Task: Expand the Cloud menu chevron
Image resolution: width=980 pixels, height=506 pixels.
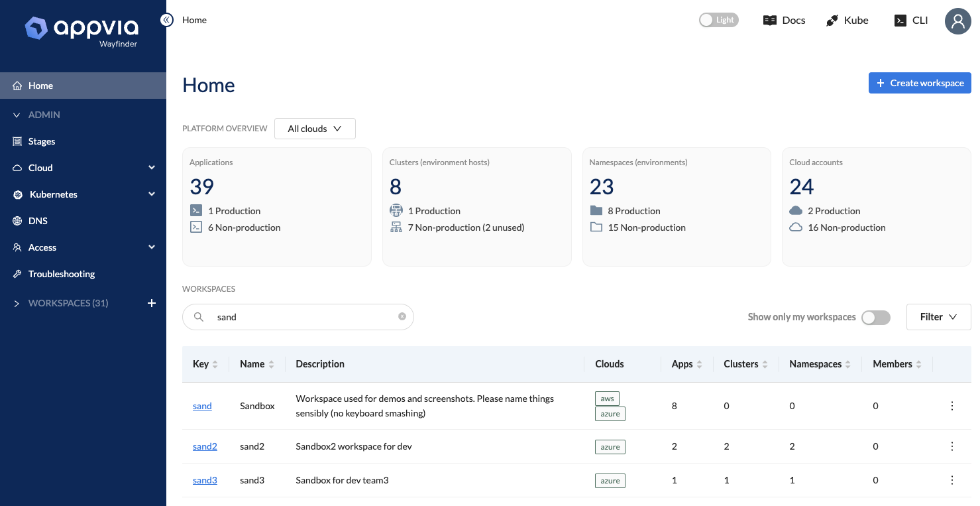Action: pyautogui.click(x=152, y=168)
